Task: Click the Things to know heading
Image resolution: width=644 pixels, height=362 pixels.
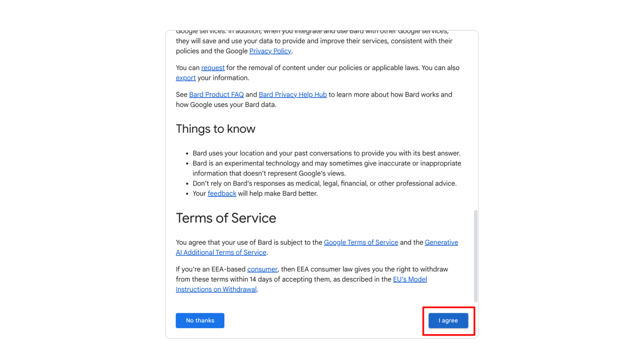Action: click(215, 129)
